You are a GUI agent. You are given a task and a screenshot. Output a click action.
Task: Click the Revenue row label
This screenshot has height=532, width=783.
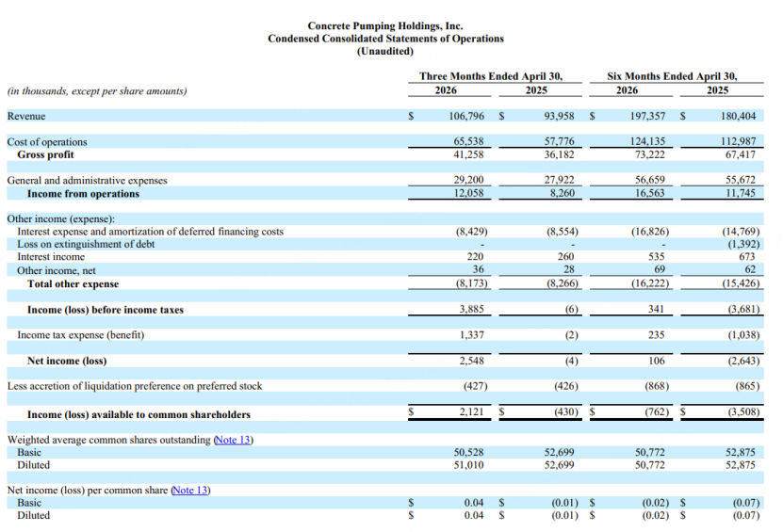point(26,116)
